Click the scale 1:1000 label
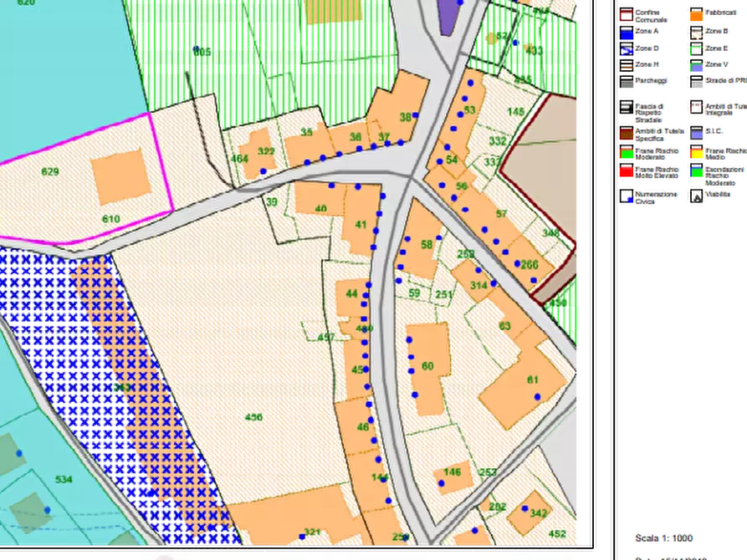 coord(665,537)
